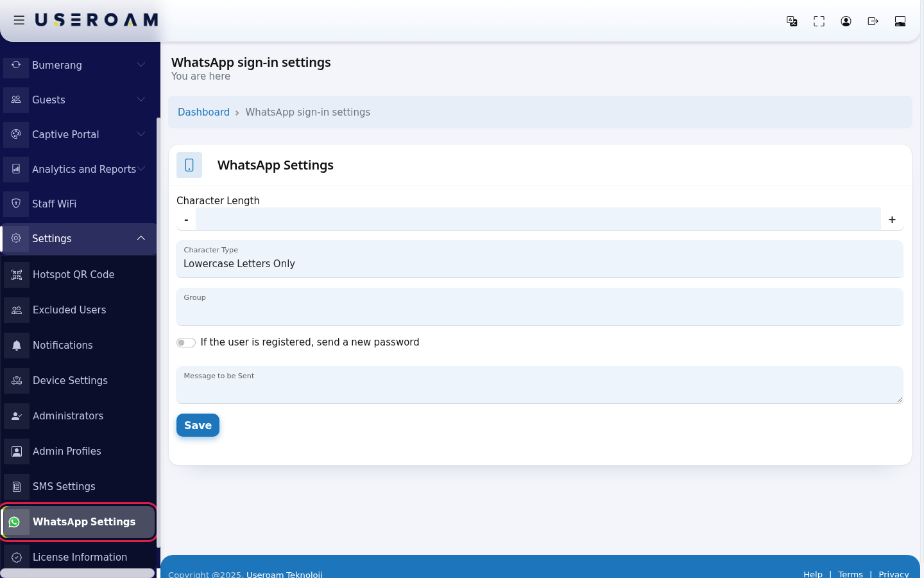Click the SMS Settings icon
The width and height of the screenshot is (924, 578).
point(17,487)
